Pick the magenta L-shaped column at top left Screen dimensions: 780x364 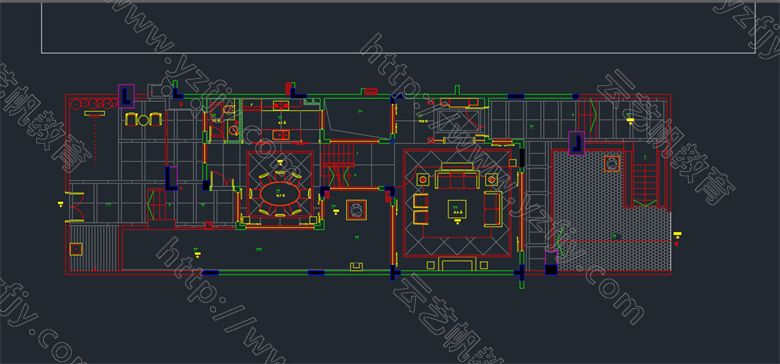click(x=126, y=96)
